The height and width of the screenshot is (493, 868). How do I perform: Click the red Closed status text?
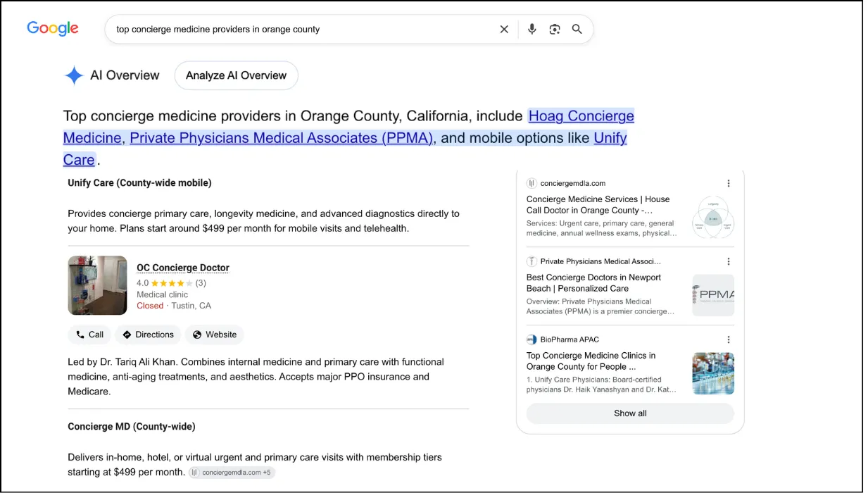[x=150, y=306]
